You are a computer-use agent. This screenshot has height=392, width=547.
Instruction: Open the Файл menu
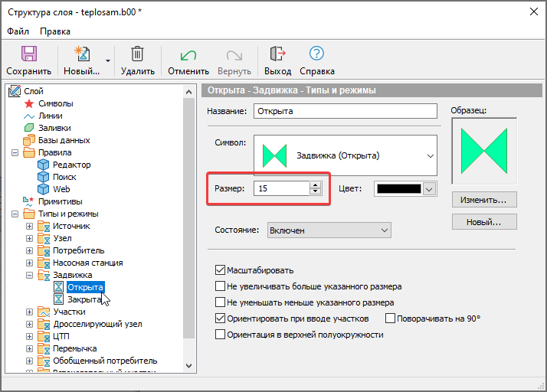[18, 31]
